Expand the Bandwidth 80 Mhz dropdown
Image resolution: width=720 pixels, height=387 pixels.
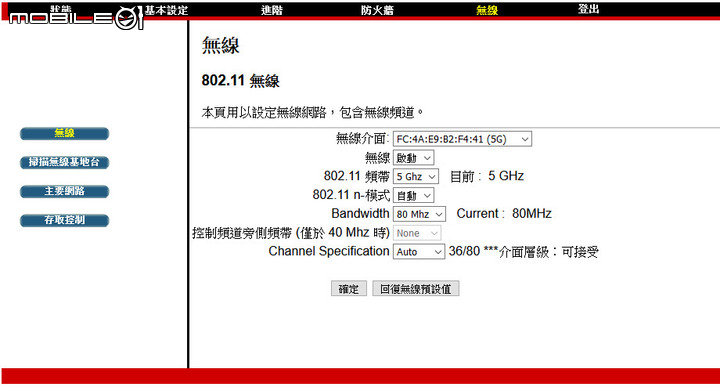(x=419, y=214)
